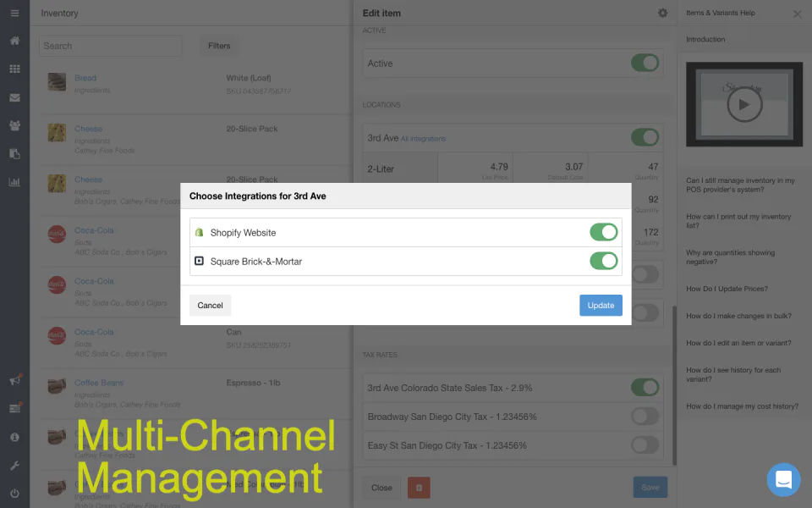
Task: Open the megaphone announcements icon
Action: tap(14, 380)
